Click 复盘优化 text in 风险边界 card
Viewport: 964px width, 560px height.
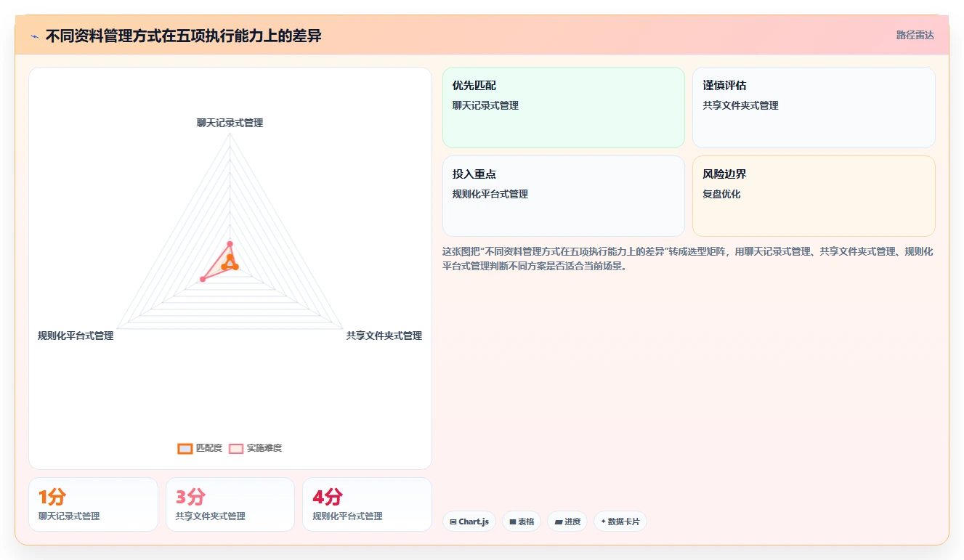point(721,194)
